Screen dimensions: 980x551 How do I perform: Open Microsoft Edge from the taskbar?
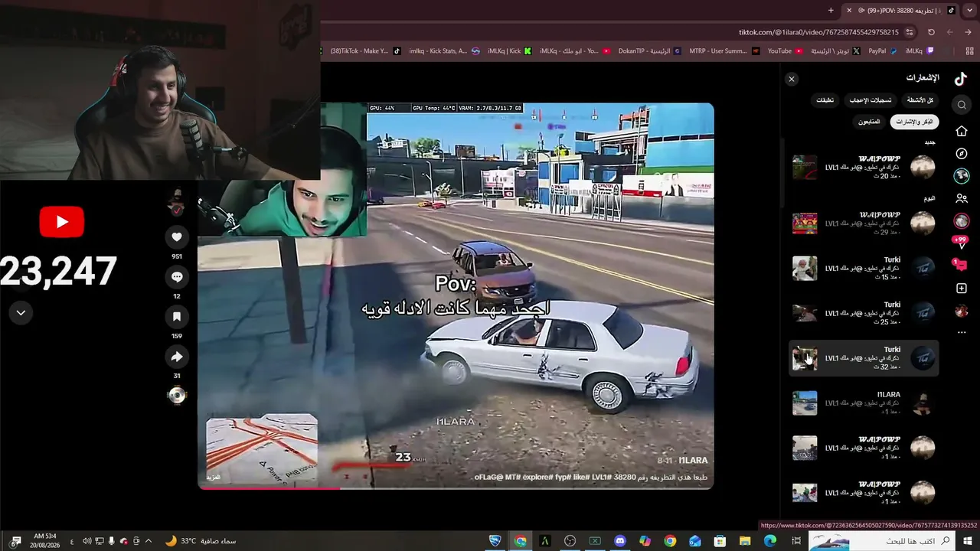pos(770,541)
